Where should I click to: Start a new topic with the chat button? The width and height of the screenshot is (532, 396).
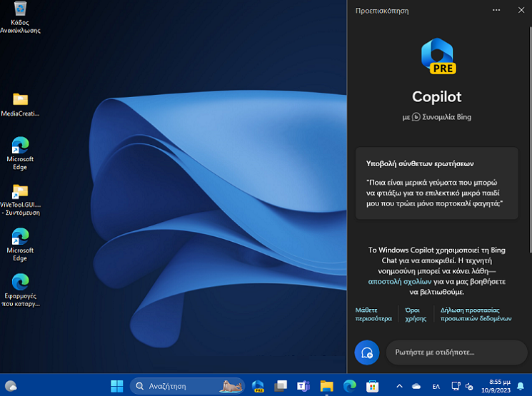click(x=367, y=352)
